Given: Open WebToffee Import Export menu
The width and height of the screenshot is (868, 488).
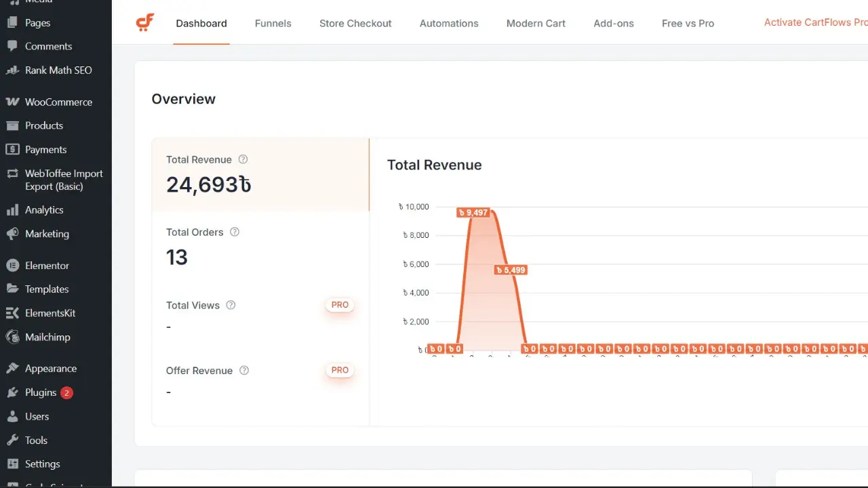Looking at the screenshot, I should tap(64, 180).
